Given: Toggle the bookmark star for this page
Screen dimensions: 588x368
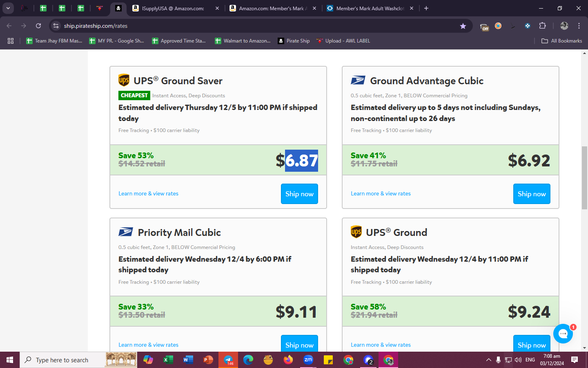Looking at the screenshot, I should click(463, 26).
